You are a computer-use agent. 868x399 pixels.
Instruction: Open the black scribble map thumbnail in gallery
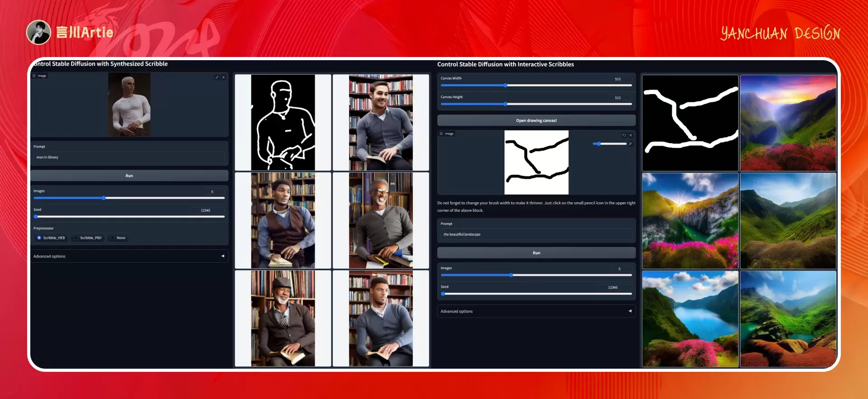(690, 123)
